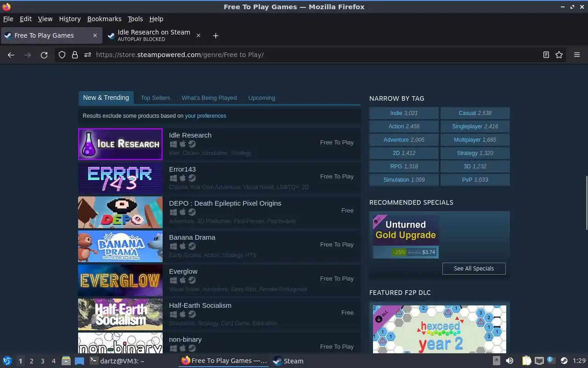Close the Free To Play Games tab
588x368 pixels.
[95, 35]
